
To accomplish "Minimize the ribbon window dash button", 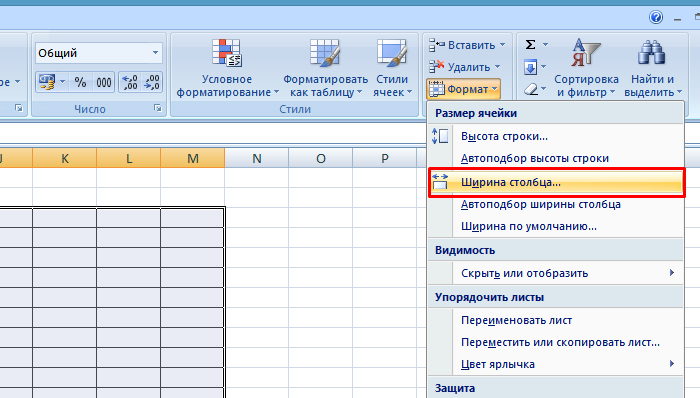I will click(677, 19).
